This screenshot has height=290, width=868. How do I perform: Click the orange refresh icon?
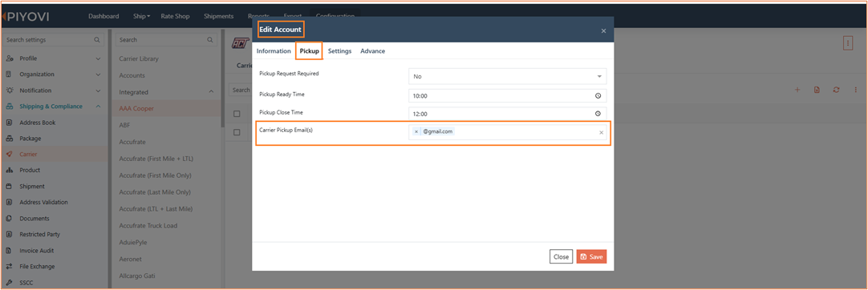(837, 90)
